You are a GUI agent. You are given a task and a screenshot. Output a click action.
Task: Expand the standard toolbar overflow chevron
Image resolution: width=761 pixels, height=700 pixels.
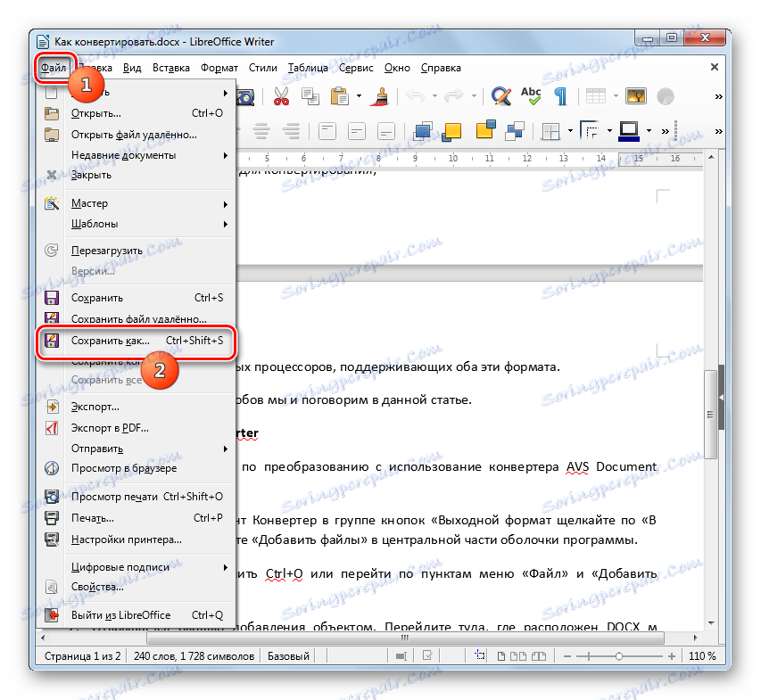coord(719,96)
